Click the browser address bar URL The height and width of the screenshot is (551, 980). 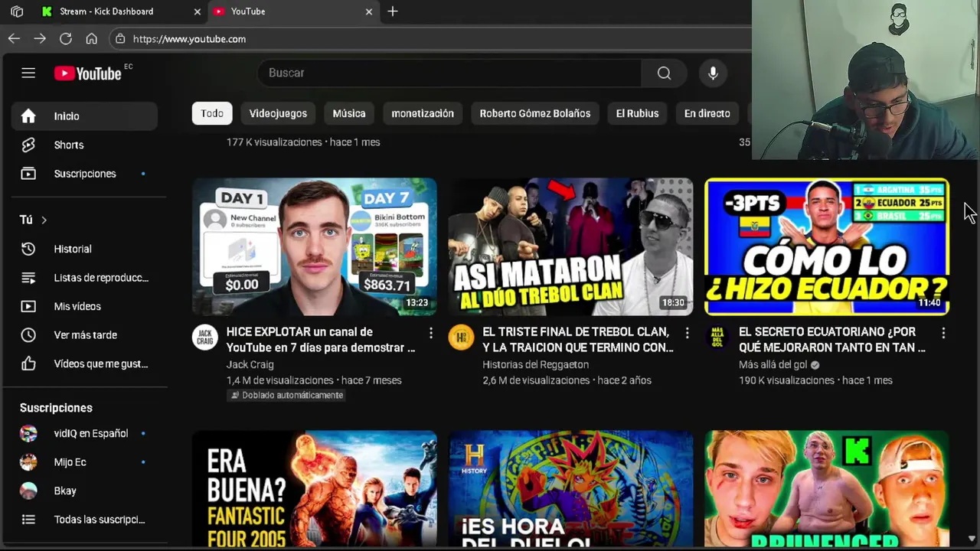(x=189, y=39)
